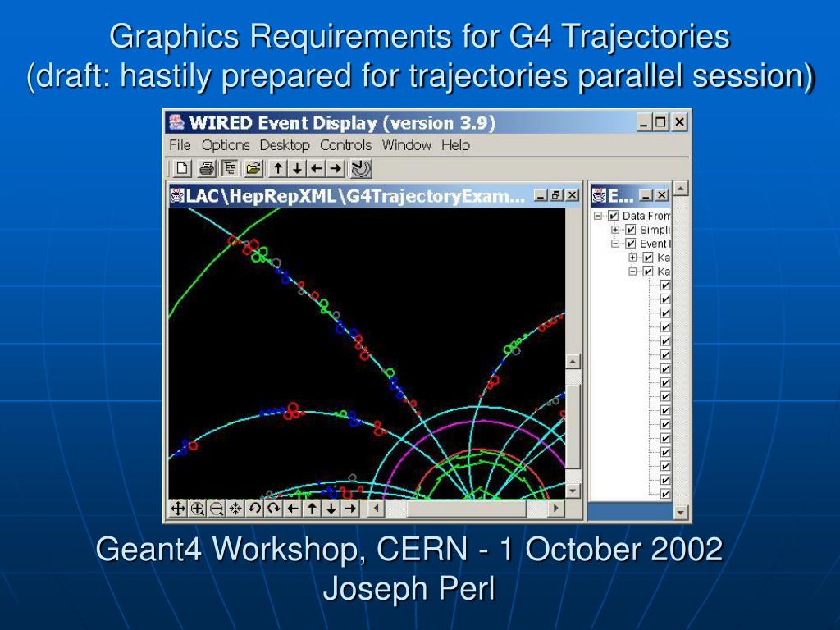Image resolution: width=840 pixels, height=630 pixels.
Task: Click up arrow of event view's vertical scrollbar
Action: click(573, 362)
